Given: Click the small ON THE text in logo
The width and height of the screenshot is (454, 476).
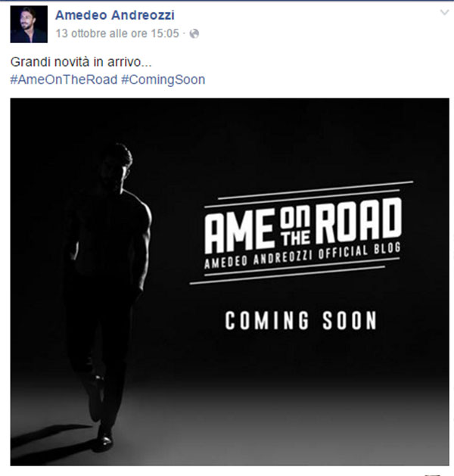Looking at the screenshot, I should pyautogui.click(x=295, y=226).
